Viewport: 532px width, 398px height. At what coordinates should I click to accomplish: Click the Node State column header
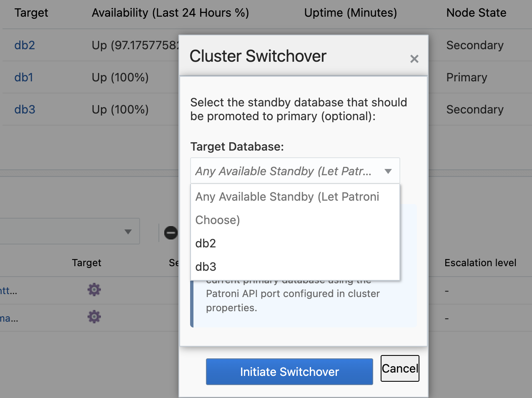[476, 13]
